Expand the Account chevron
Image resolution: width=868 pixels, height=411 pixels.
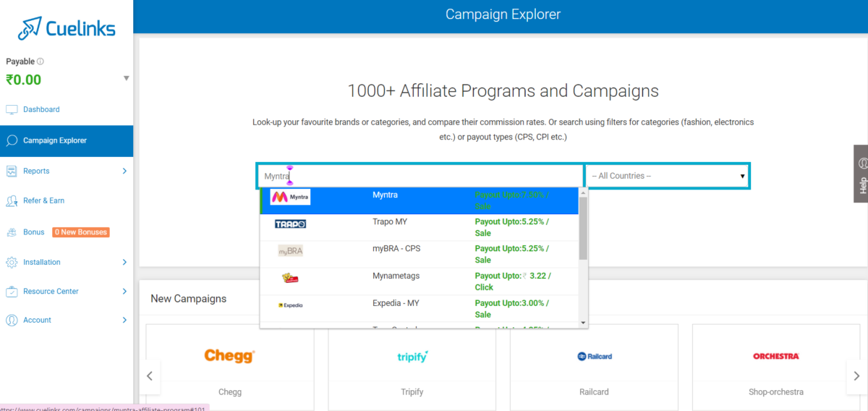pos(124,320)
